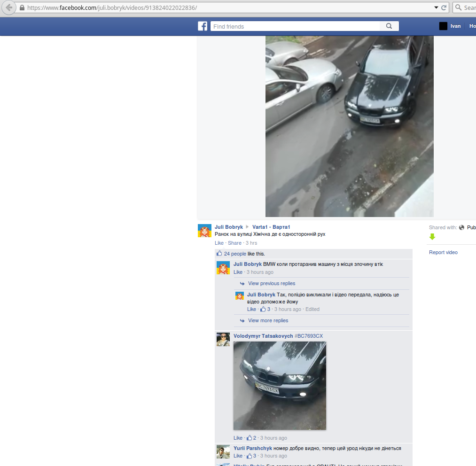Reload the page with the refresh icon
The image size is (476, 466).
click(444, 8)
